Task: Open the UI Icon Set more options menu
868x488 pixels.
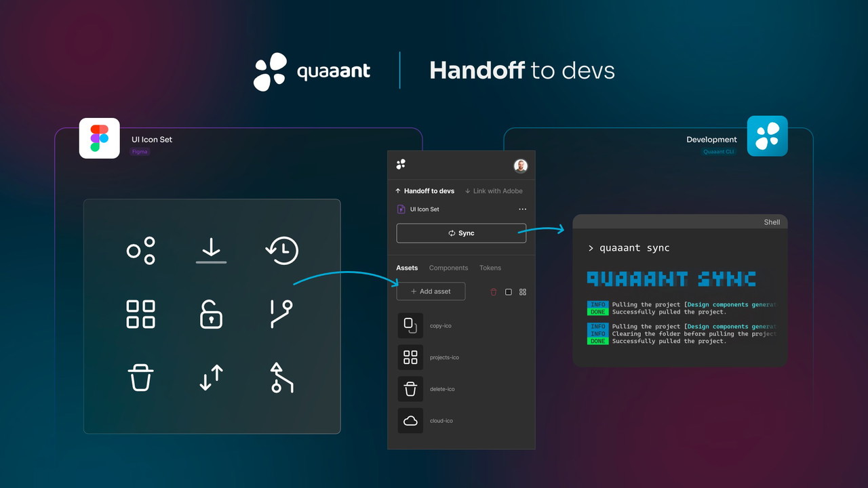Action: [x=522, y=209]
